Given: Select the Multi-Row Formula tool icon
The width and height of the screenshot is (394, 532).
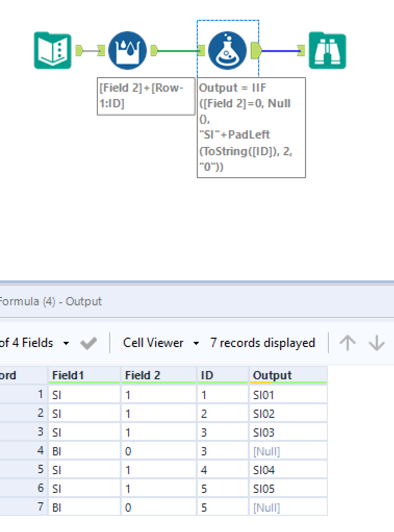Looking at the screenshot, I should (128, 51).
